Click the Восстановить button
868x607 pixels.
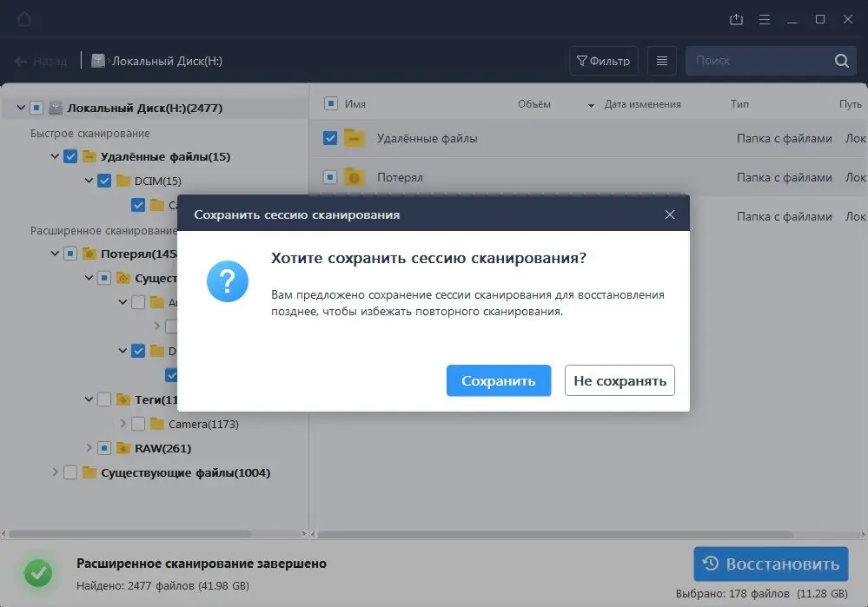pos(770,564)
